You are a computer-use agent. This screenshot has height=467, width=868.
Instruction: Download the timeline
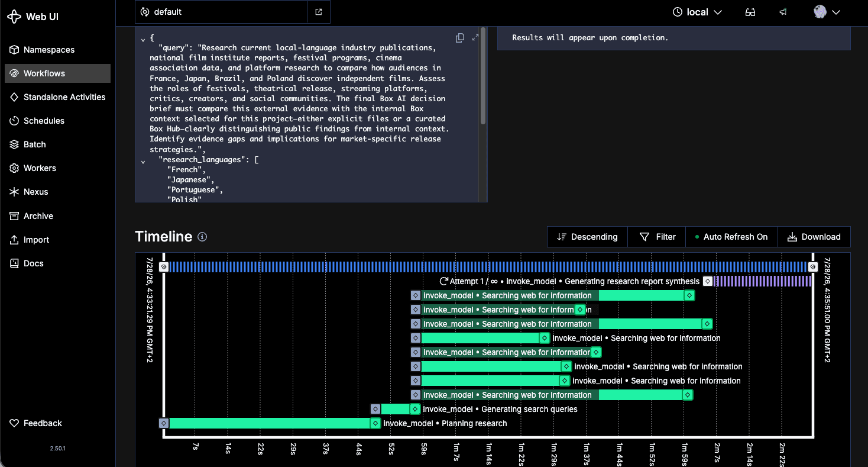[x=814, y=237]
